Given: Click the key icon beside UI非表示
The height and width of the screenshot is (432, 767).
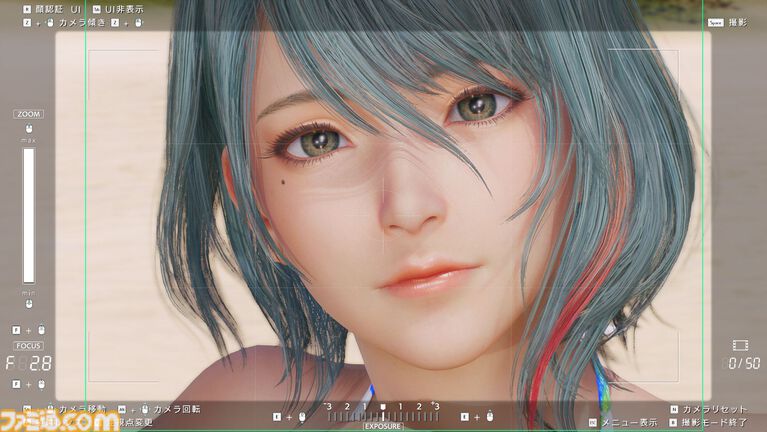Looking at the screenshot, I should (96, 9).
